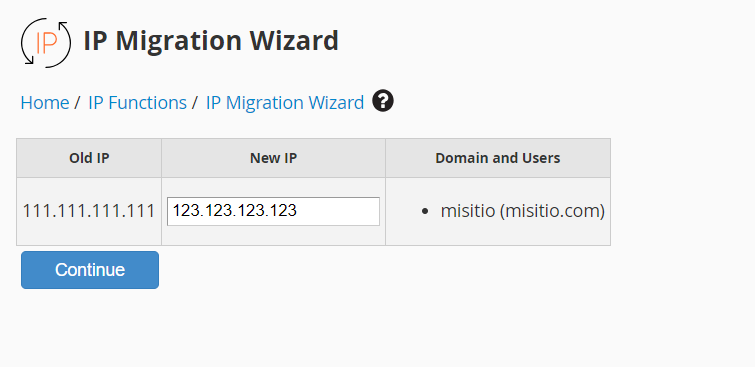Click the orange IP letters inside the logo

pos(47,43)
